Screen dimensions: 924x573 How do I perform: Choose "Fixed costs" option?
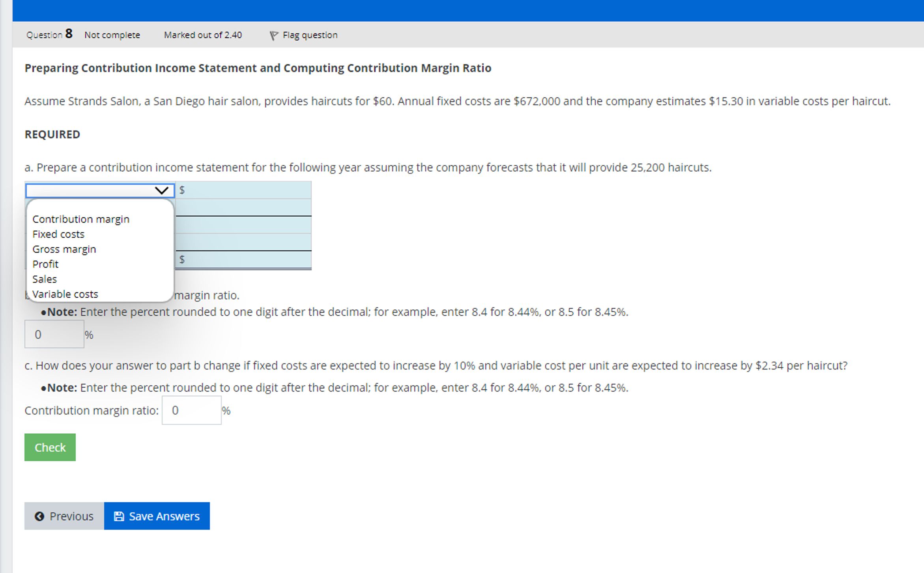(x=58, y=234)
